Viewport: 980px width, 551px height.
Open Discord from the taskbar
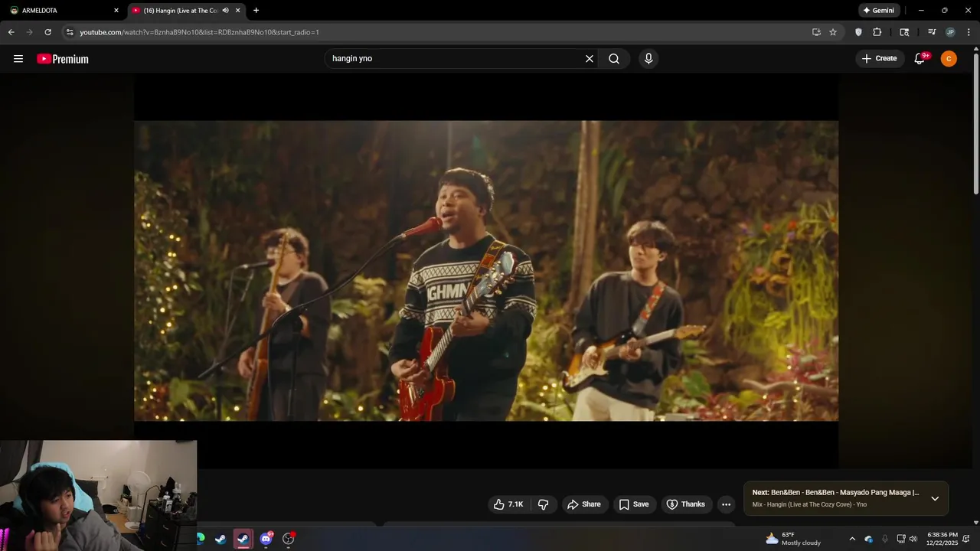click(x=266, y=539)
